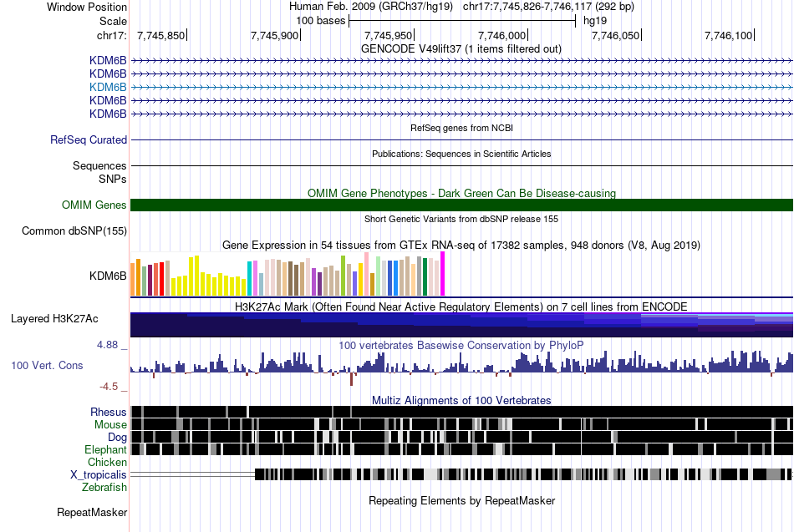Click the 'RefSeq Curated' track label
Screen dimensions: 794x532
89,139
